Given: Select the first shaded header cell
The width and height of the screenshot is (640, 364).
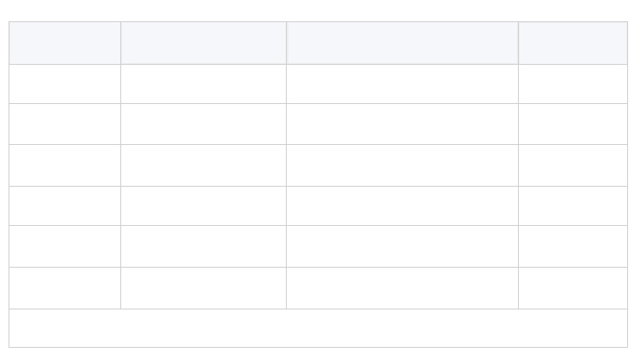Looking at the screenshot, I should point(65,43).
